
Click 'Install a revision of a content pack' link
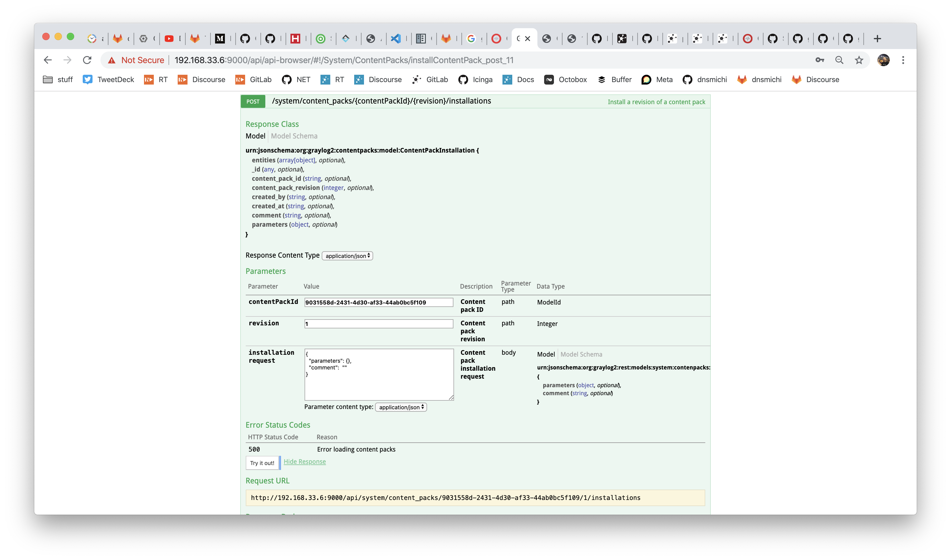[656, 102]
